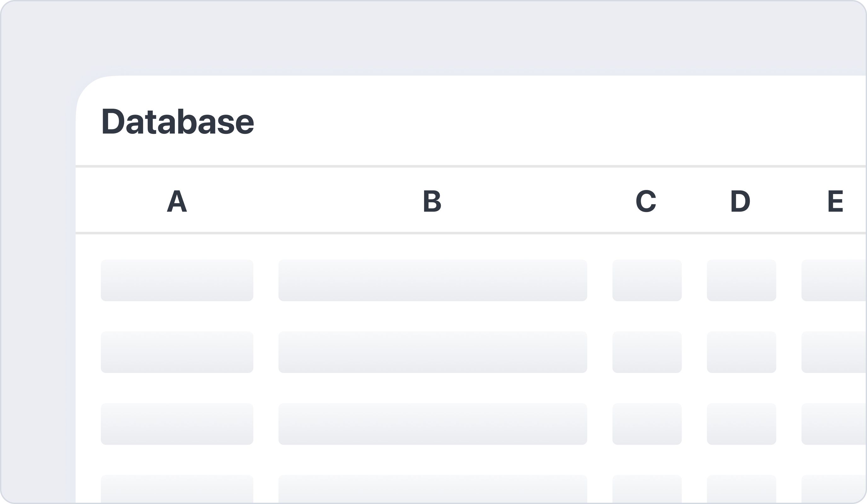Click third row cell in column D
The width and height of the screenshot is (867, 504).
[x=741, y=424]
